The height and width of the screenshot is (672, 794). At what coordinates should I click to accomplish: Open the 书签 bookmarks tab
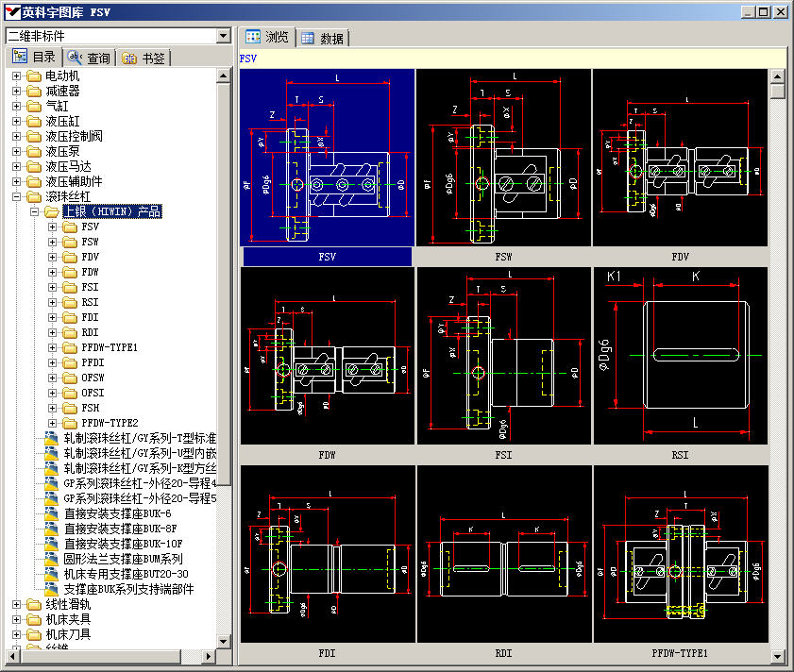(144, 58)
